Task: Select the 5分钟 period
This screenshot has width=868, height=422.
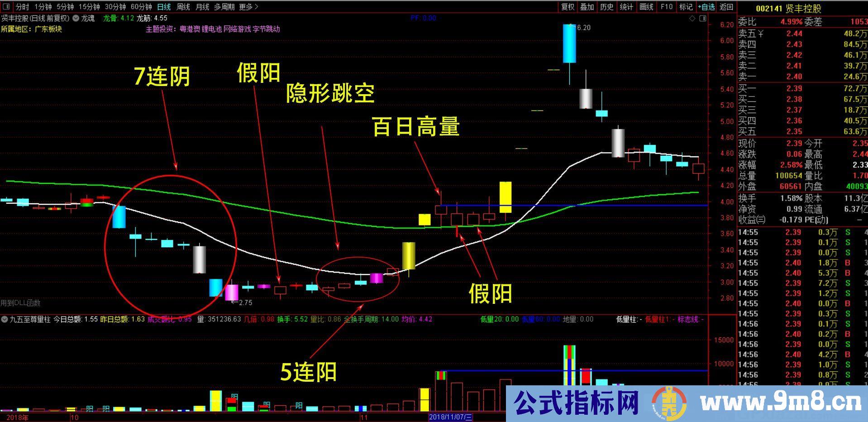Action: (x=65, y=7)
